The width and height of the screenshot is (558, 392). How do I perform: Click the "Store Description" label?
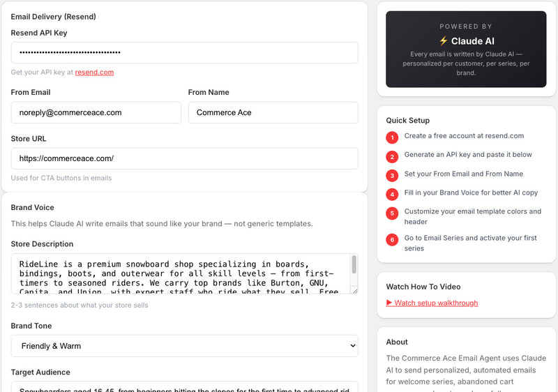(42, 244)
